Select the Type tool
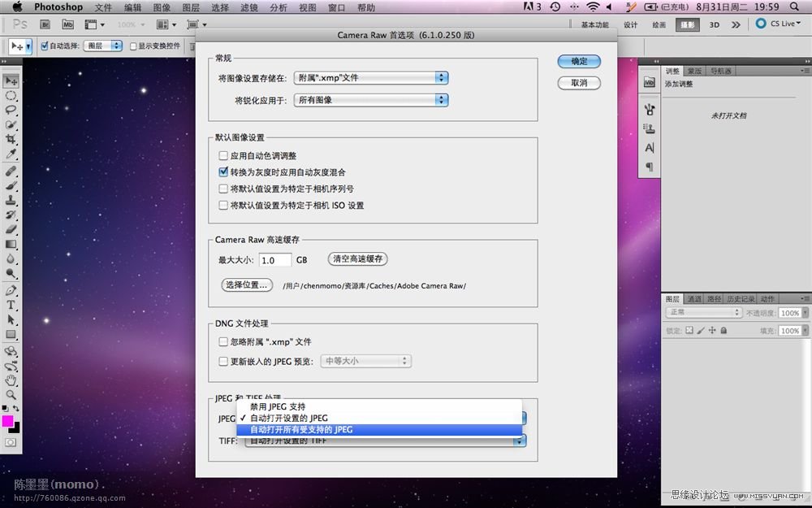Image resolution: width=812 pixels, height=508 pixels. [x=11, y=305]
